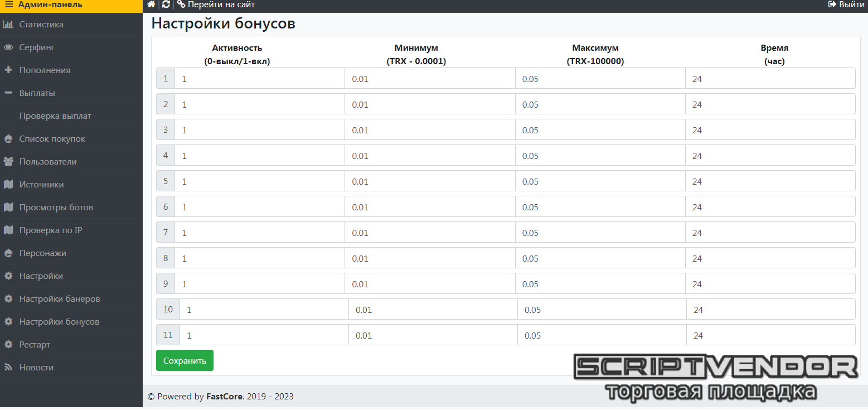Click the time field in row 4

770,156
